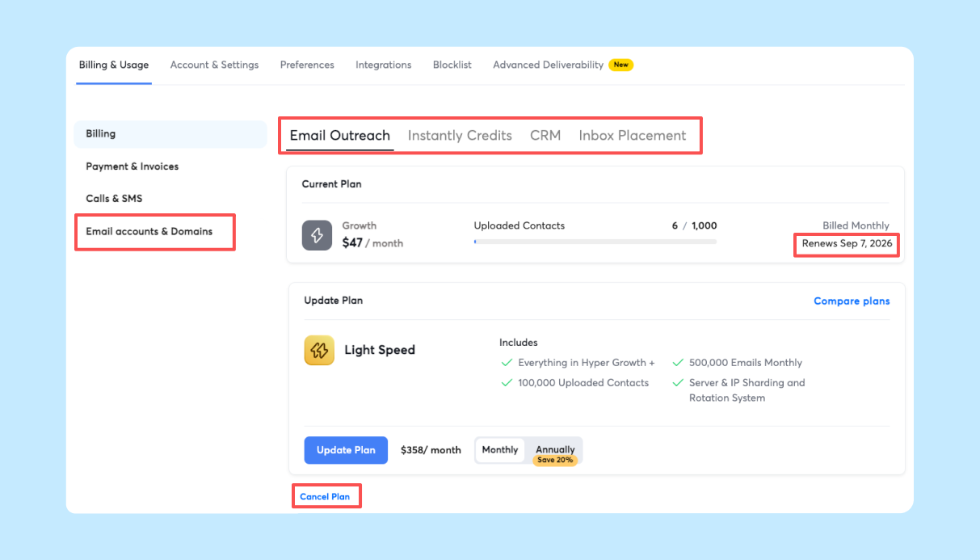
Task: Click the Cancel Plan link
Action: pos(325,497)
